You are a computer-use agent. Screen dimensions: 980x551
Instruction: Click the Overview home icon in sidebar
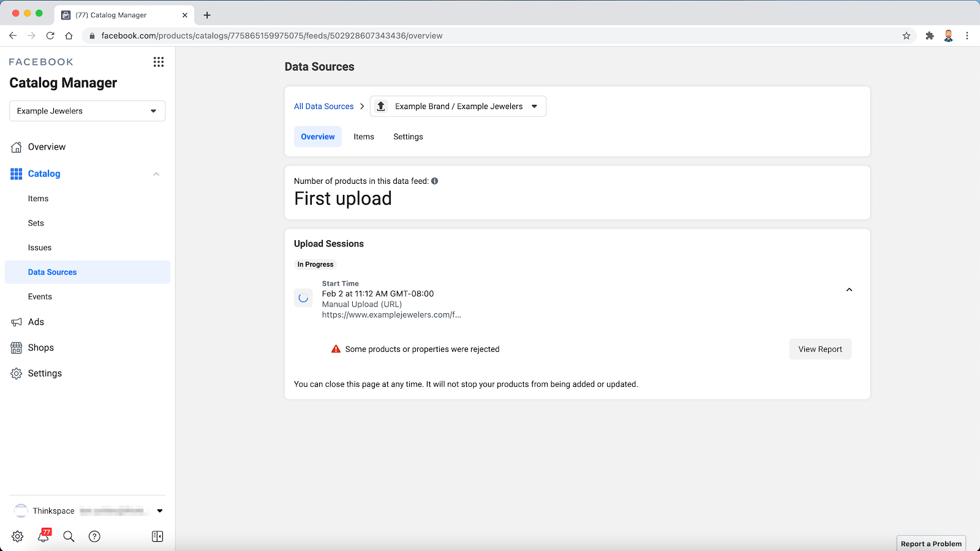point(17,147)
